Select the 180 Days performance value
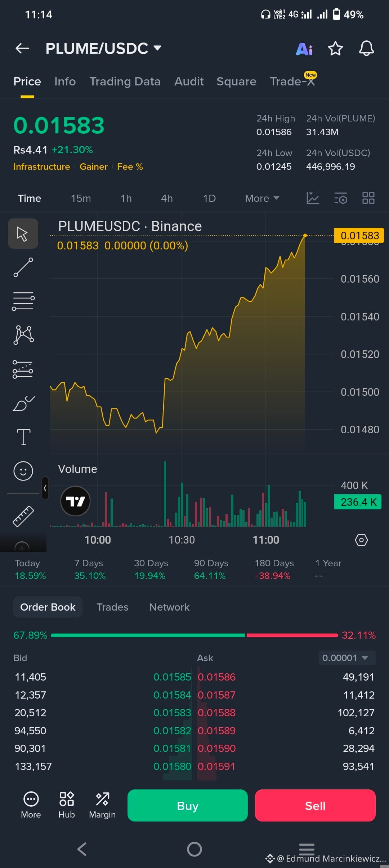 [x=272, y=576]
